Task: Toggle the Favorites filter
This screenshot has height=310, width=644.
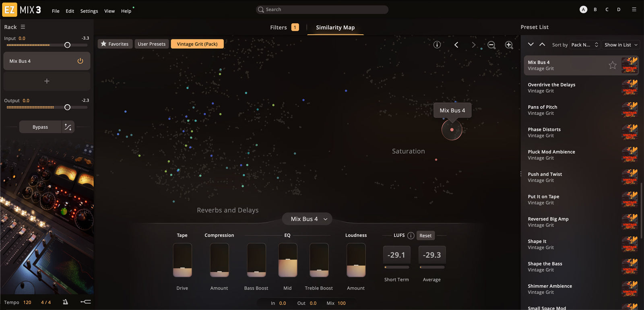Action: coord(115,44)
